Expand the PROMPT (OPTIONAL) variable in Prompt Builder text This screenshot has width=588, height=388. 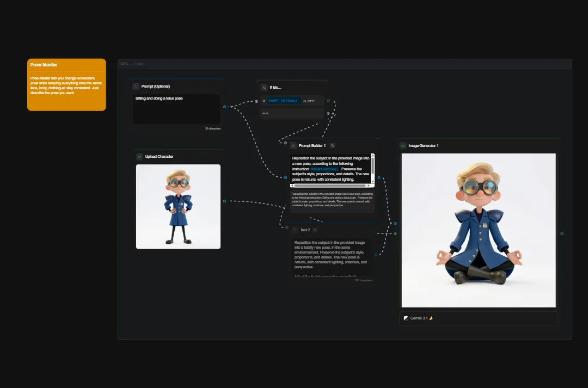[324, 169]
